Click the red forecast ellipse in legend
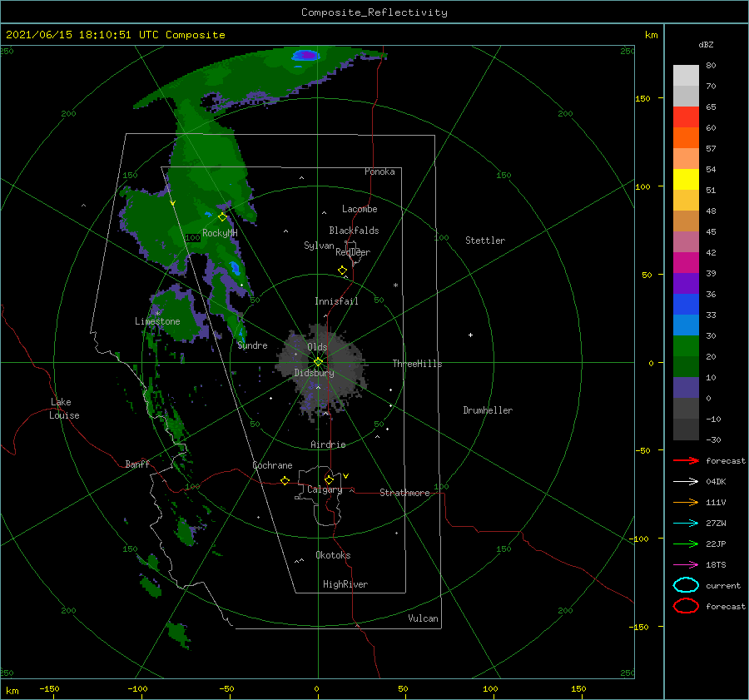The height and width of the screenshot is (700, 749). point(686,606)
